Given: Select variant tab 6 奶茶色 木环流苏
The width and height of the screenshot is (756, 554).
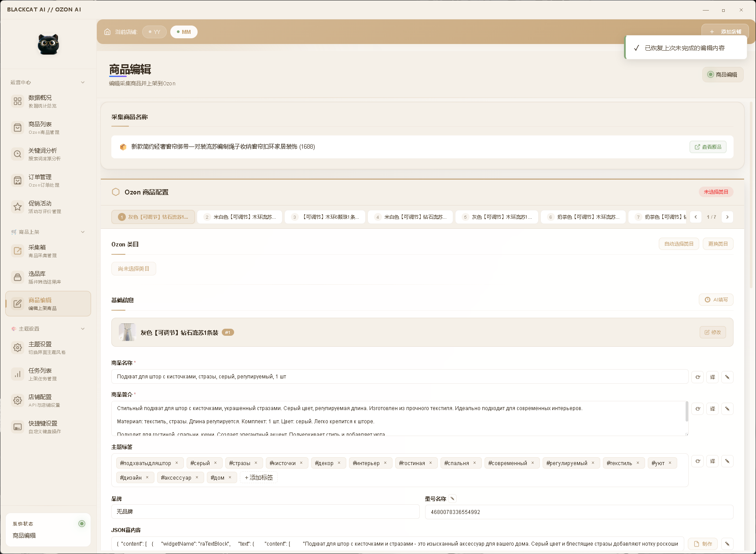Looking at the screenshot, I should coord(583,217).
